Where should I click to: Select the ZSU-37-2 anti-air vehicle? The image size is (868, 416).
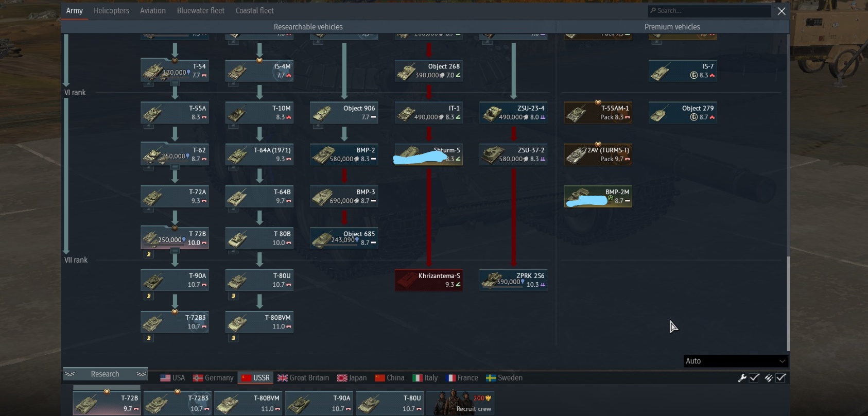click(513, 154)
